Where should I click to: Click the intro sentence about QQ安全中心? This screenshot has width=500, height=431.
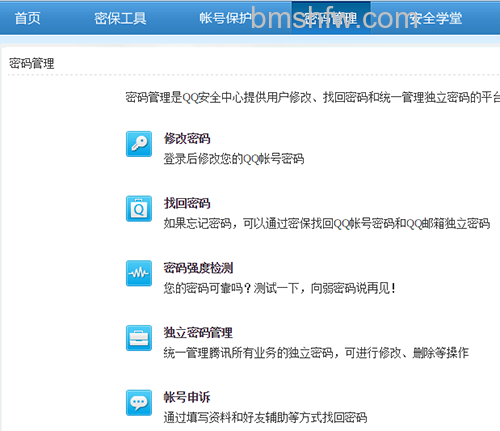tap(313, 97)
